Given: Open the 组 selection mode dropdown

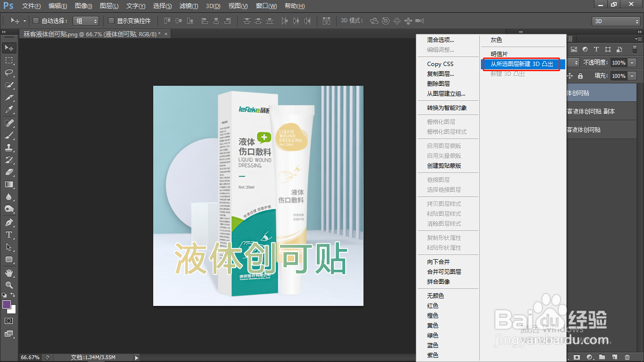Looking at the screenshot, I should point(86,21).
